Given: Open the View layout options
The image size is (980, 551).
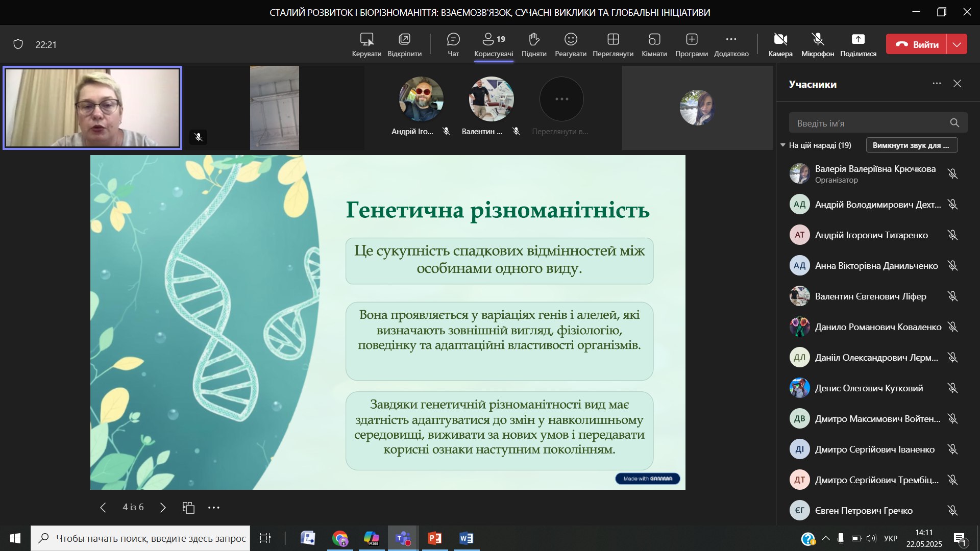Looking at the screenshot, I should (612, 44).
